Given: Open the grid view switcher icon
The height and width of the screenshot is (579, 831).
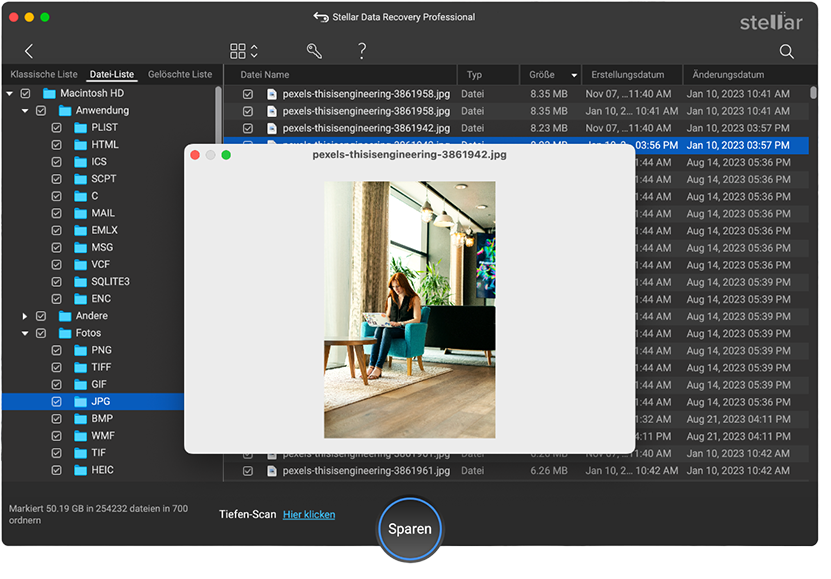Looking at the screenshot, I should pos(238,51).
